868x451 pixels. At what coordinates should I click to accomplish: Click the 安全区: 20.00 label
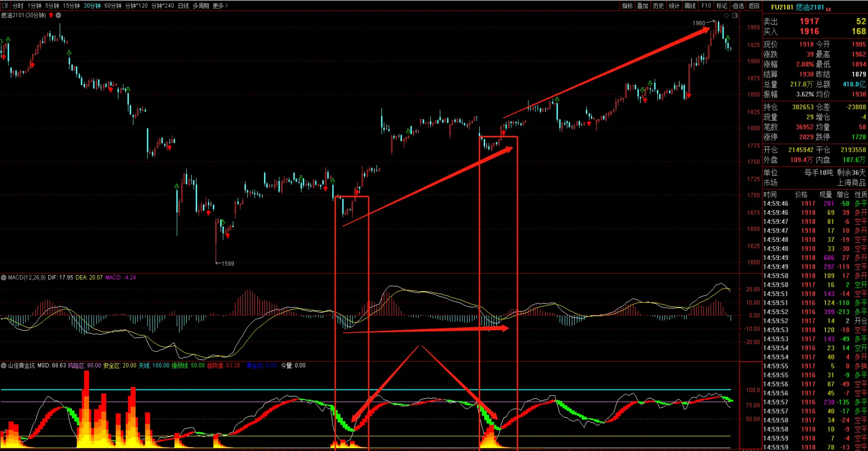[120, 365]
